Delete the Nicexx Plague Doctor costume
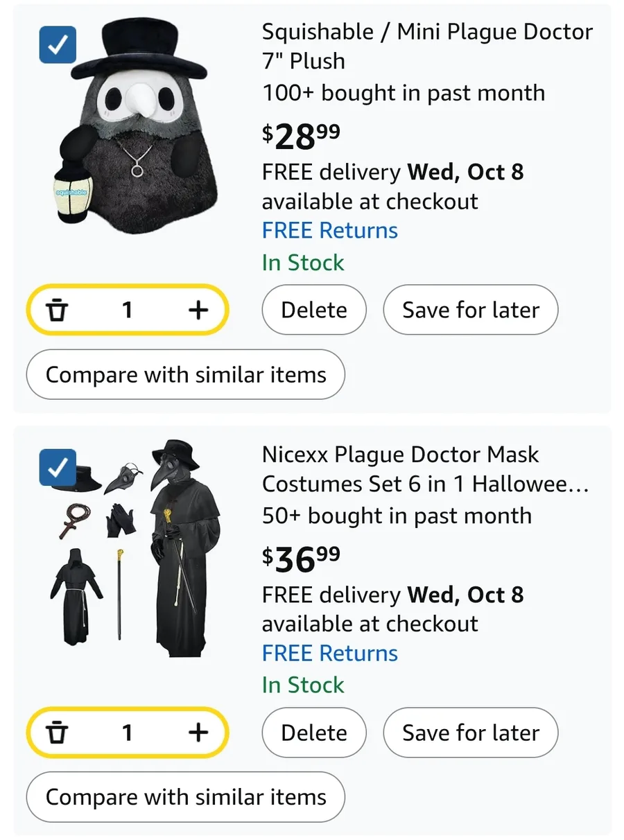 pos(314,733)
